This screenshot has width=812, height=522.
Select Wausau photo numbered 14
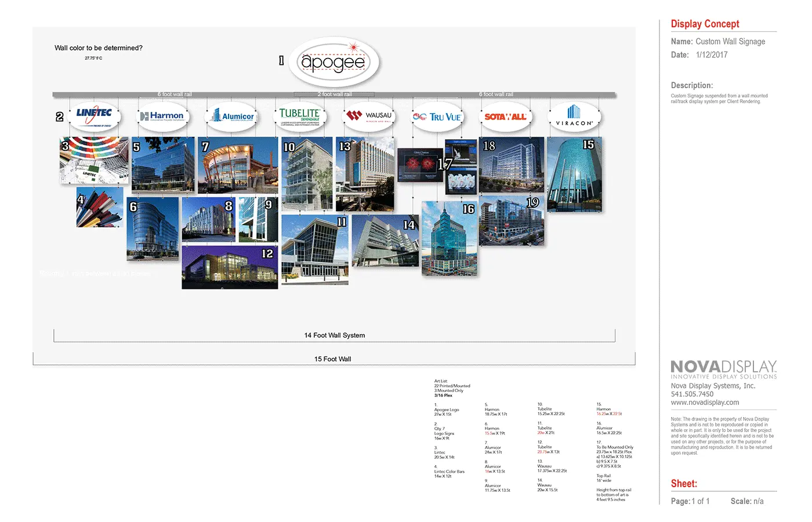385,241
